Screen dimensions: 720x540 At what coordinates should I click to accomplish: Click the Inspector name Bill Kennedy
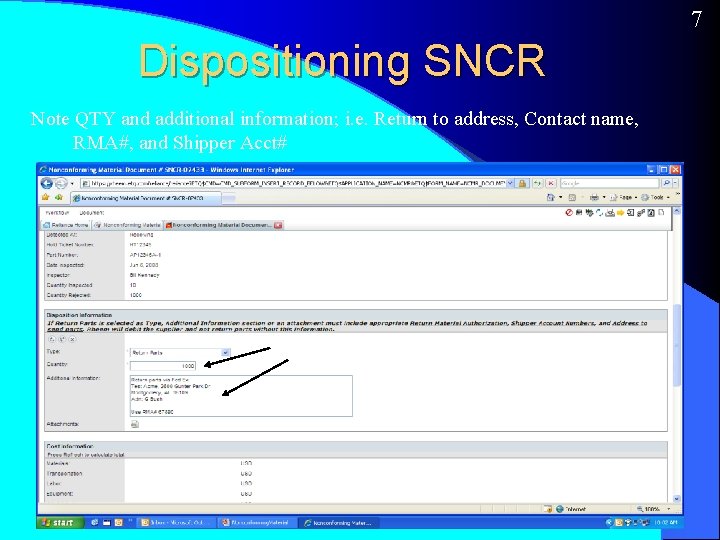coord(144,275)
